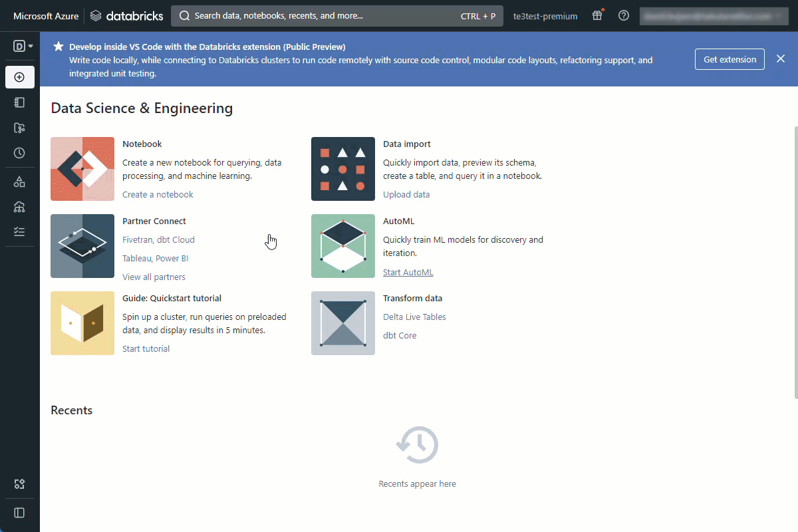Click the Databricks logo in the top bar
Viewport: 798px width, 532px height.
[126, 15]
